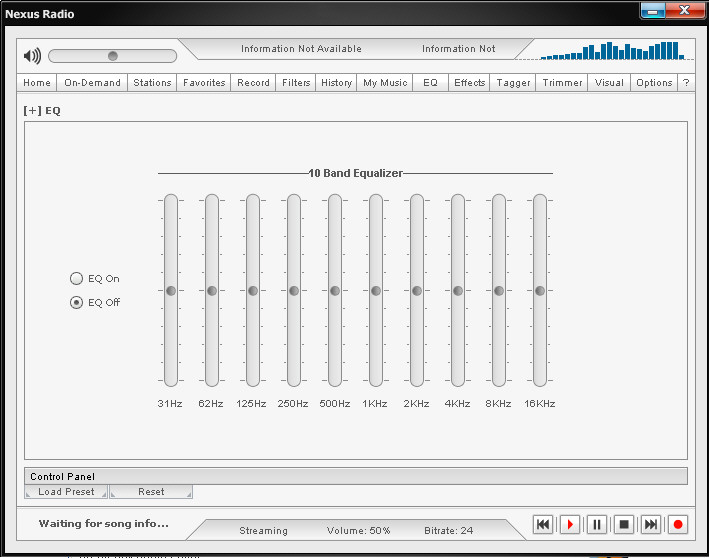Screen dimensions: 709x558
Task: Select the EQ tab
Action: 430,83
